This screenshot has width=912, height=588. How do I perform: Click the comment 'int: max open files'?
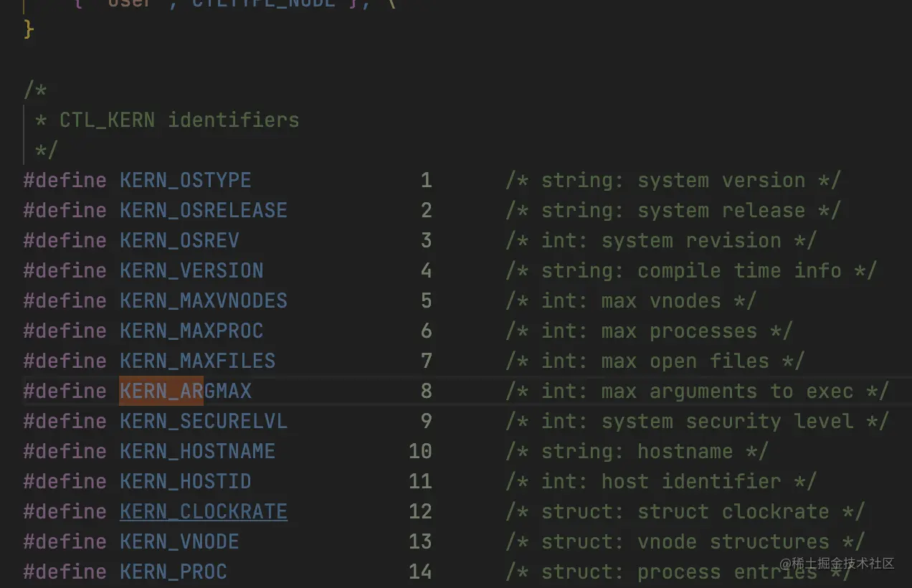pos(655,361)
